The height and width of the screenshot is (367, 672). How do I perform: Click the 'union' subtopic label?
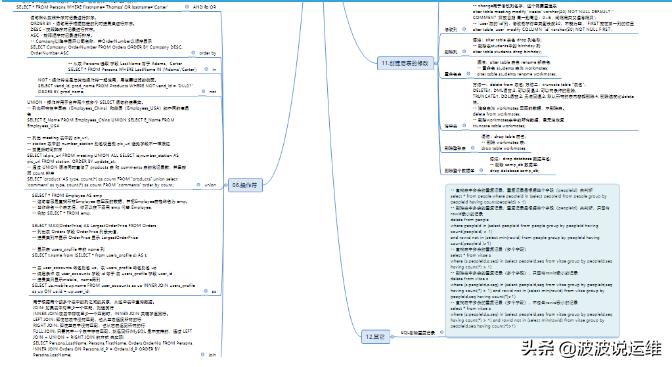coord(210,185)
